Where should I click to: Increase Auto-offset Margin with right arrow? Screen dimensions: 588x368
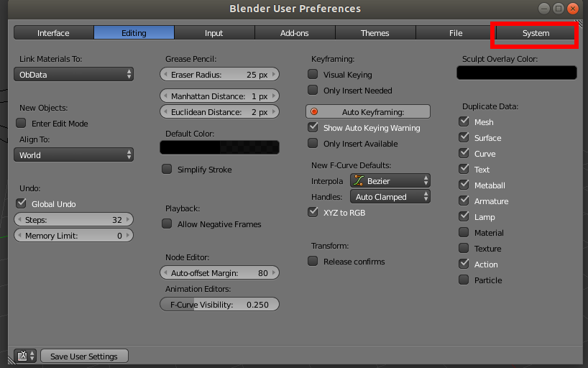(x=274, y=272)
